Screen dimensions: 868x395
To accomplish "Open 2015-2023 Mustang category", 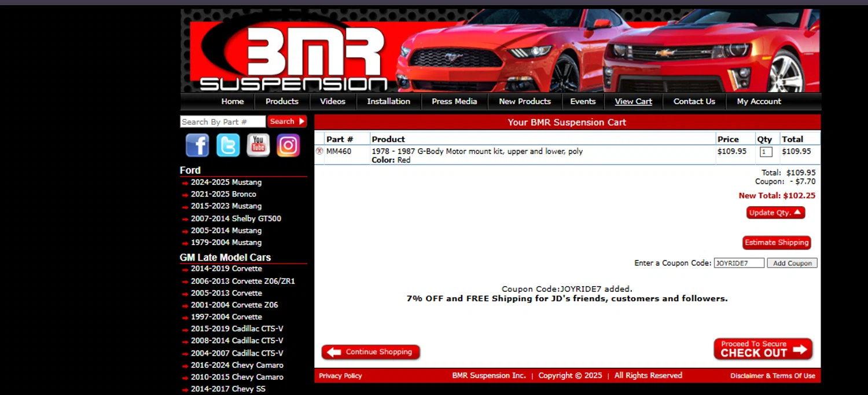I will click(226, 206).
